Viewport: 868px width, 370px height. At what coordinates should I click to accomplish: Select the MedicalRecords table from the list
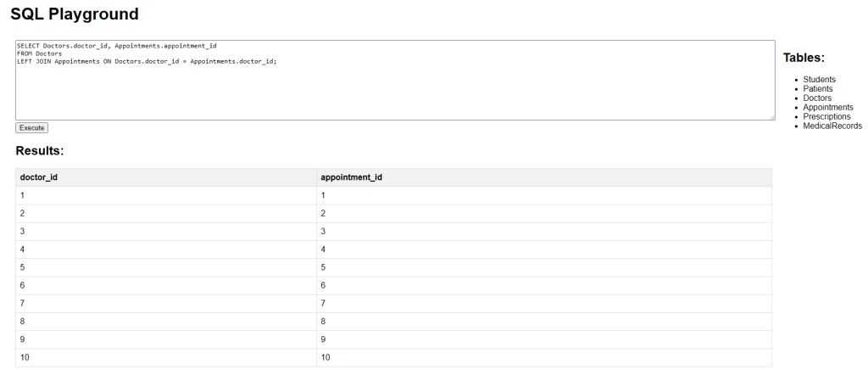tap(832, 126)
